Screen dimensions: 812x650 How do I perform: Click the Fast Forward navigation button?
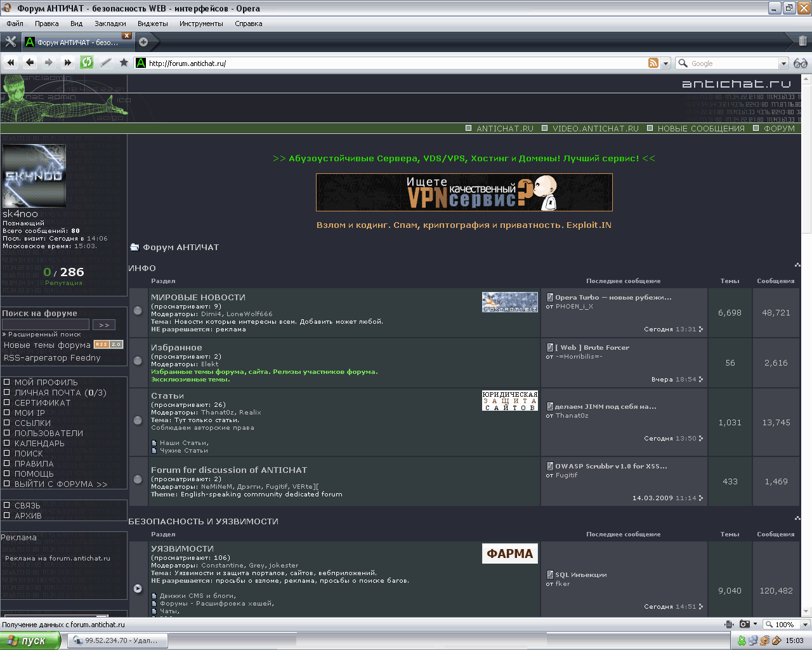67,62
